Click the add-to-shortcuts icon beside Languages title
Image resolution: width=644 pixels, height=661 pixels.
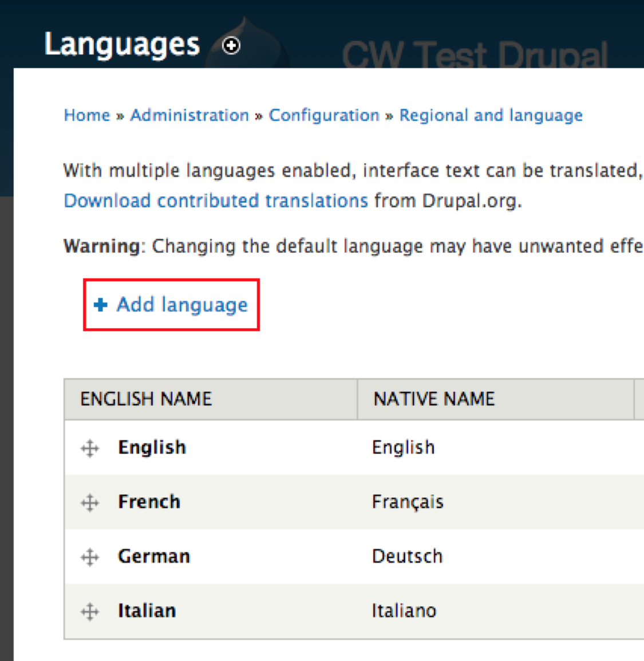(x=231, y=46)
